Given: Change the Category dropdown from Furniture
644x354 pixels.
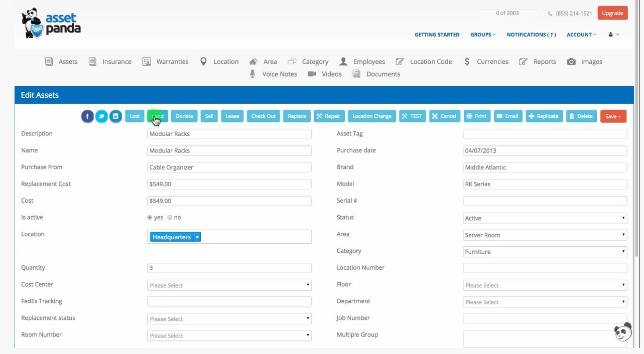Looking at the screenshot, I should coord(545,251).
